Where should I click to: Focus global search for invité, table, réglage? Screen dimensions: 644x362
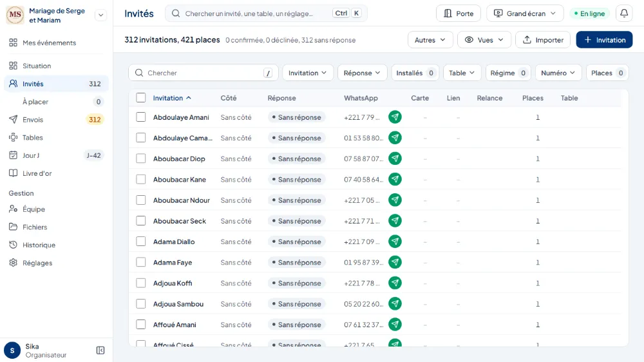(x=266, y=14)
